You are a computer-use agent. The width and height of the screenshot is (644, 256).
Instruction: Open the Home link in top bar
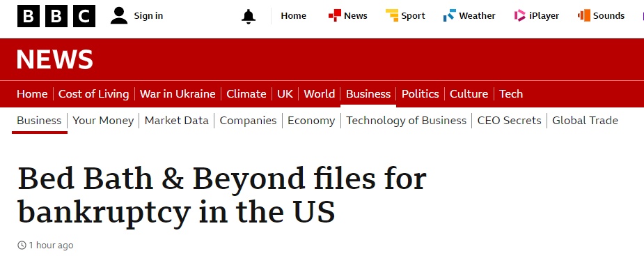point(293,15)
